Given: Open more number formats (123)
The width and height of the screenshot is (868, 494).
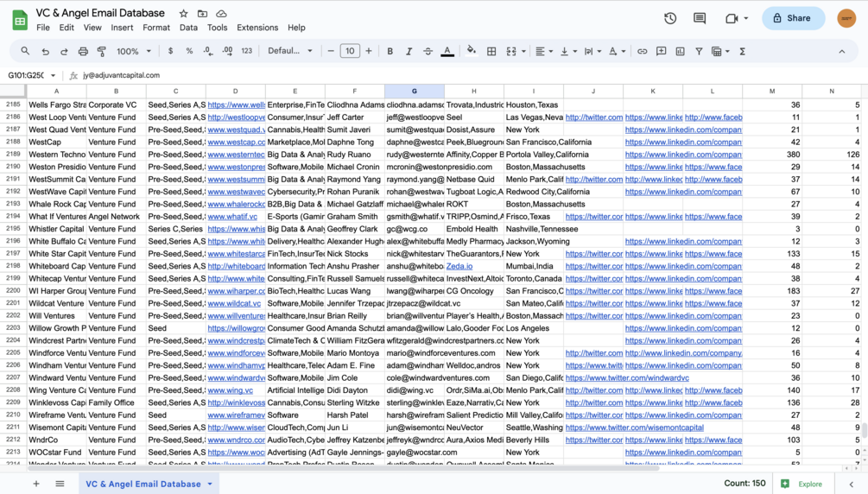Looking at the screenshot, I should 247,51.
